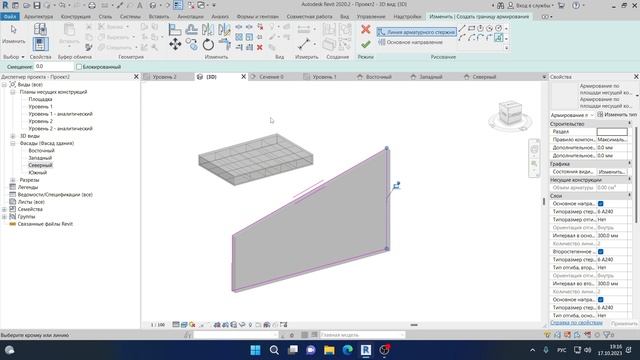Click the 1 : 100 view scale
This screenshot has width=640, height=360.
tap(158, 325)
